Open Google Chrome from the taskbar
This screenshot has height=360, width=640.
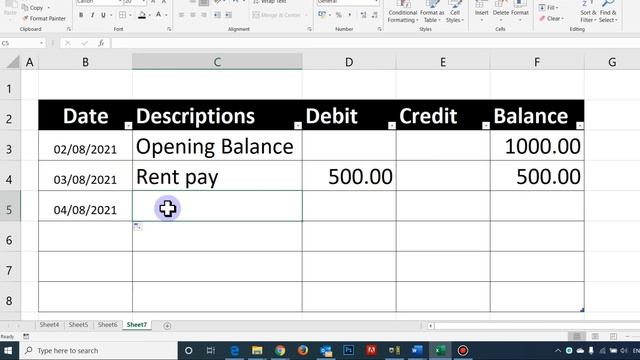tap(280, 350)
